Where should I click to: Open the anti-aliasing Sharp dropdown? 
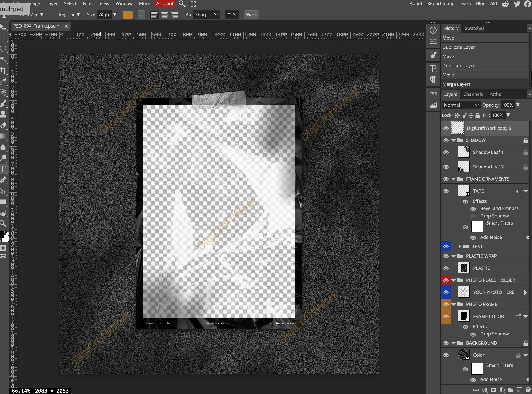pyautogui.click(x=206, y=15)
